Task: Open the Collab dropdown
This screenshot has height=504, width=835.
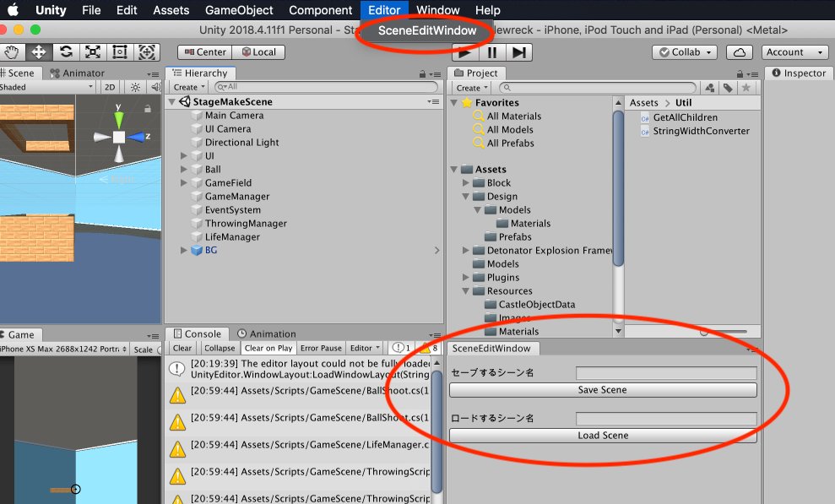Action: 685,52
